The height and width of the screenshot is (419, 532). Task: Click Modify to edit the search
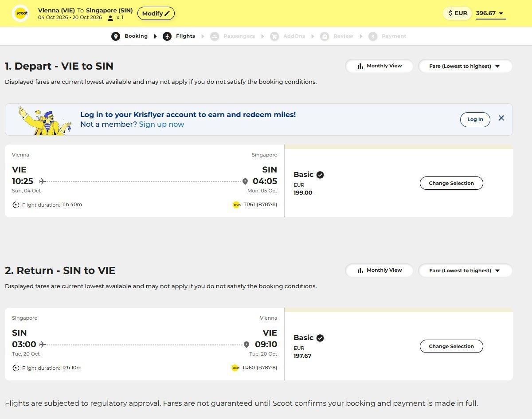[x=156, y=13]
